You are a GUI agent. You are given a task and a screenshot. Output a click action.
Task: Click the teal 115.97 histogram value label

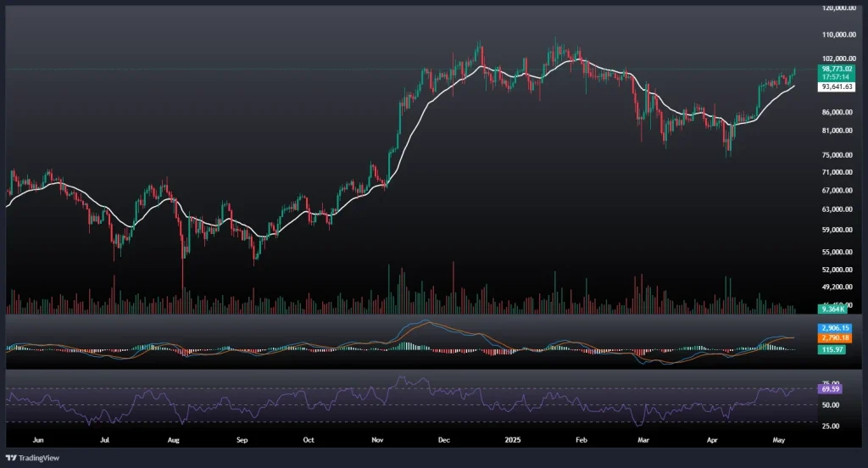pyautogui.click(x=831, y=349)
